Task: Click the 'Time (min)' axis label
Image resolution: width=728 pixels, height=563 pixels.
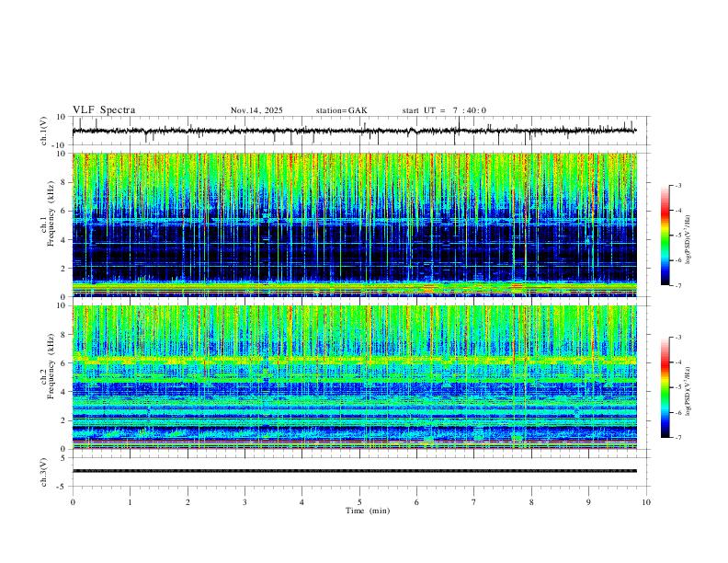Action: point(368,511)
